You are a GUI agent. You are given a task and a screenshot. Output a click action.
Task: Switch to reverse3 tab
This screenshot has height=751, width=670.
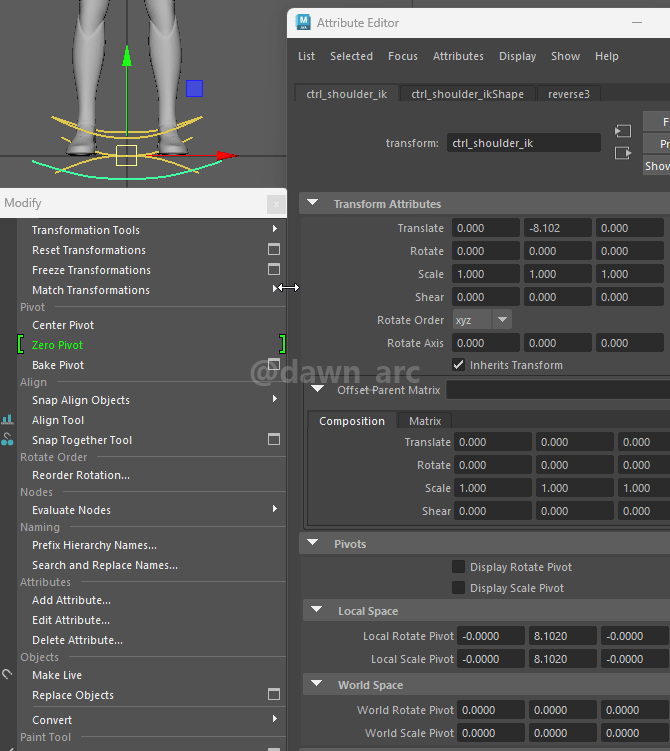(x=568, y=94)
